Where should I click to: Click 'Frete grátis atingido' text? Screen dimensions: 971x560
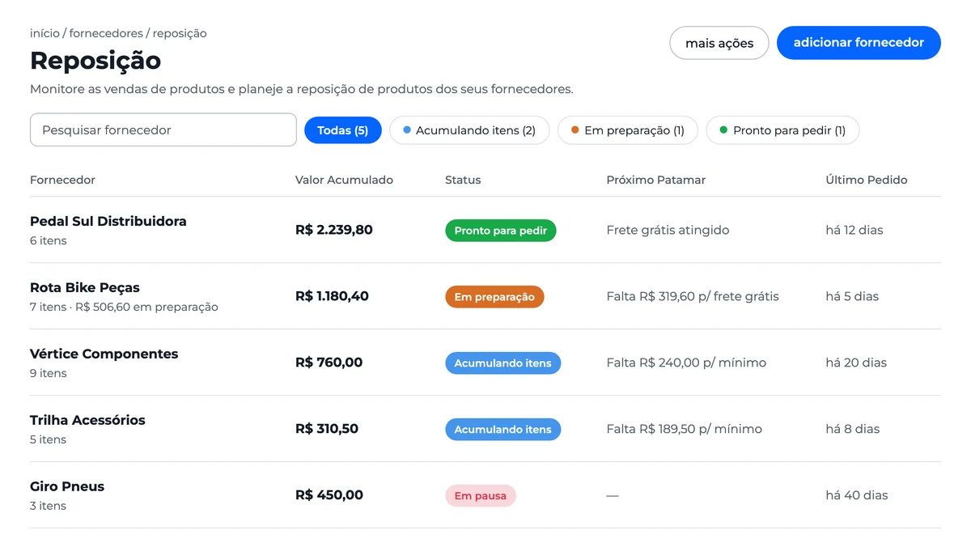(668, 230)
